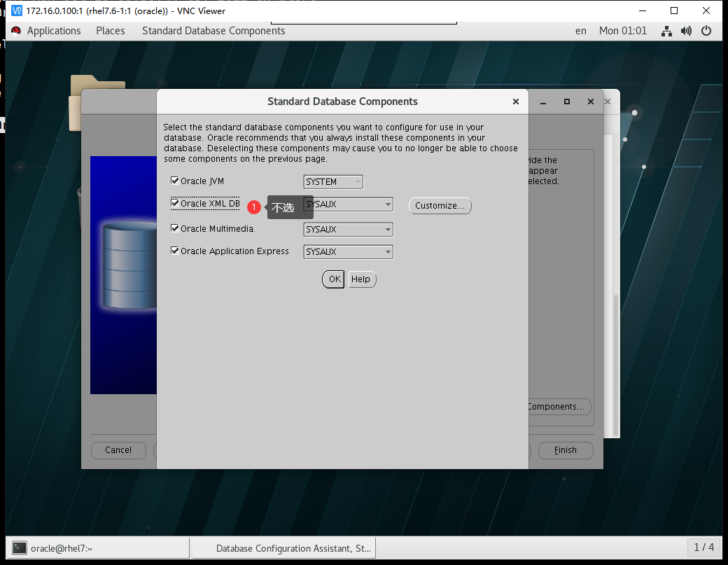Open the clock showing Mon 01:01
The width and height of the screenshot is (728, 565).
(x=623, y=31)
